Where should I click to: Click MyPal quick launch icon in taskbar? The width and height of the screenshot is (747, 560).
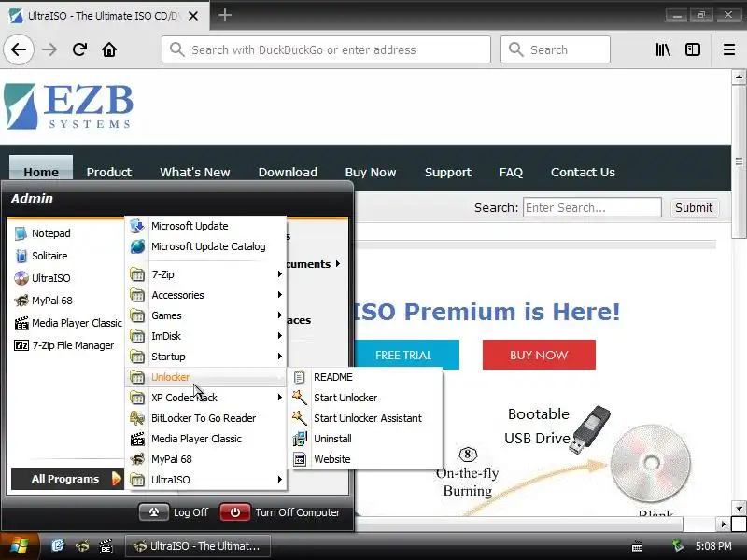(x=82, y=546)
